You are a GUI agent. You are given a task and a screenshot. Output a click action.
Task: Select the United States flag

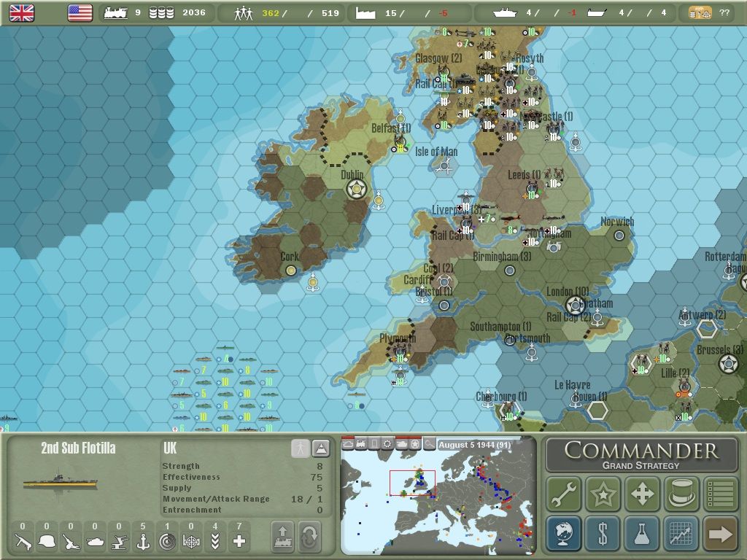click(x=80, y=13)
